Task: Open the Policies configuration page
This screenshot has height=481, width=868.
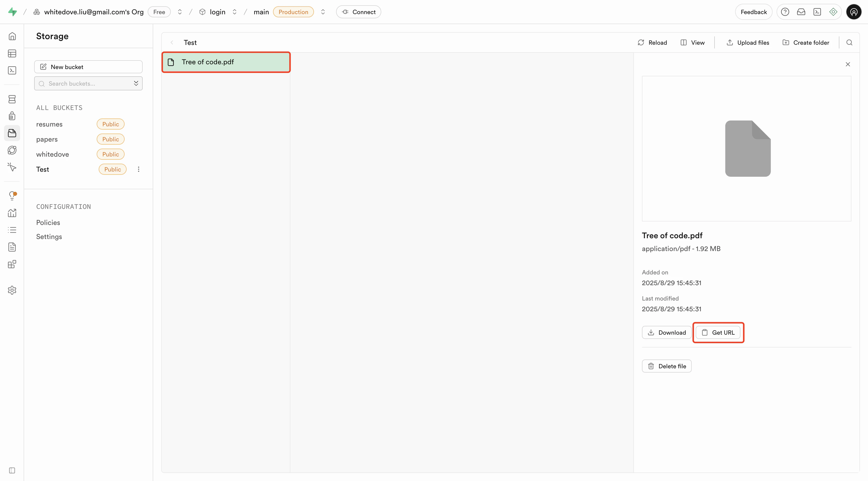Action: (48, 222)
